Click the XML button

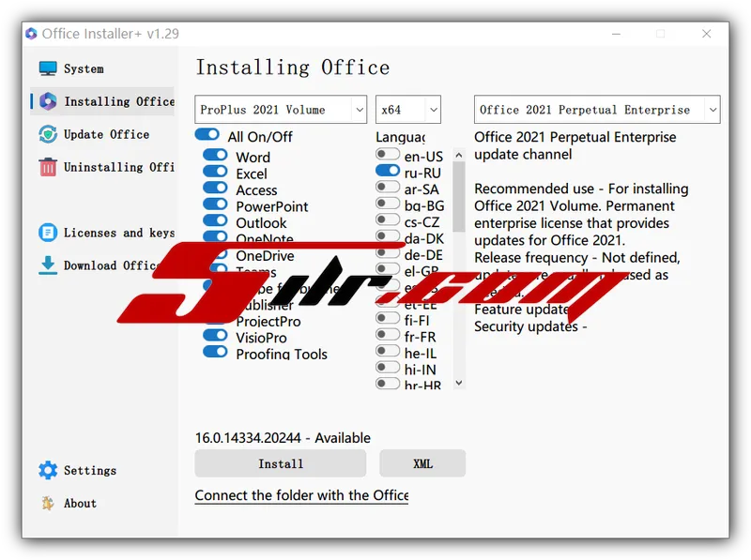422,463
